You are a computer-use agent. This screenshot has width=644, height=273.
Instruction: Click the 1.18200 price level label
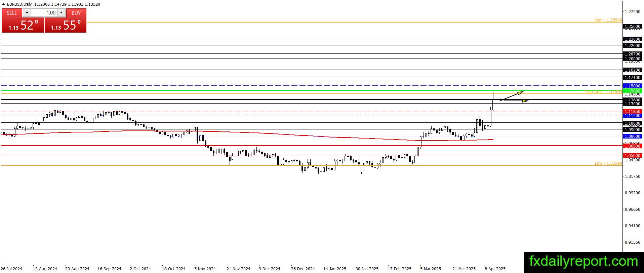point(632,70)
